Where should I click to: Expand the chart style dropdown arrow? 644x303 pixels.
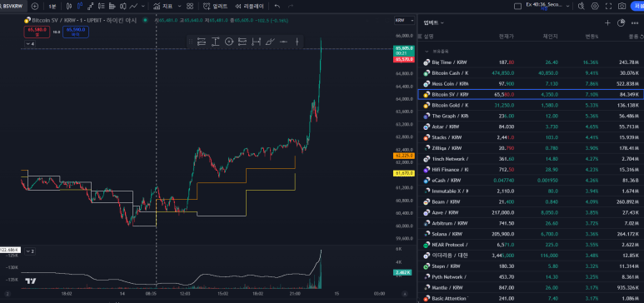[x=142, y=6]
